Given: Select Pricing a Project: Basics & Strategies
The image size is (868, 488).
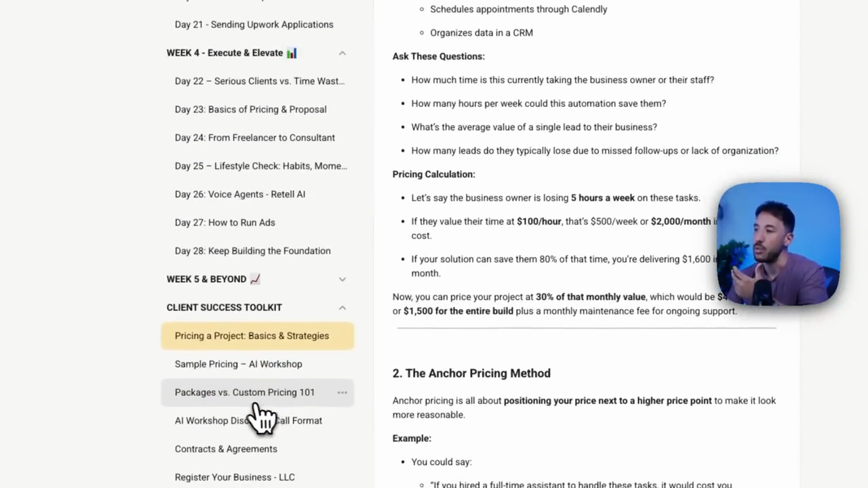Looking at the screenshot, I should click(x=258, y=336).
